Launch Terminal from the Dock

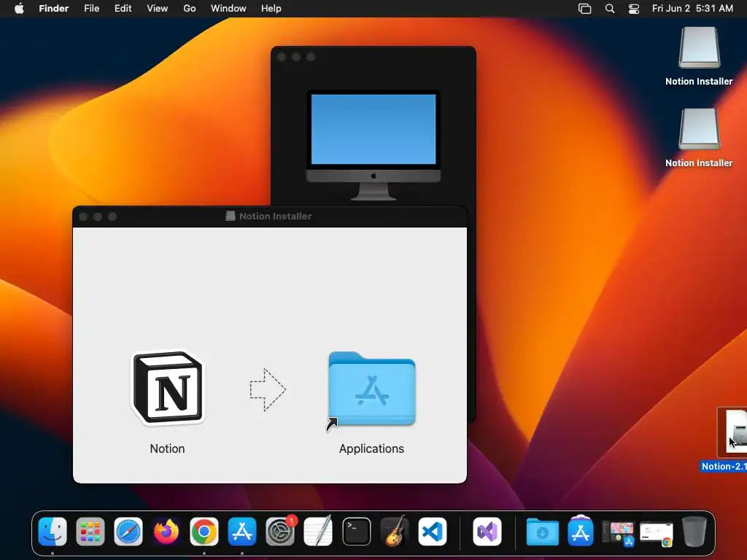click(x=356, y=532)
